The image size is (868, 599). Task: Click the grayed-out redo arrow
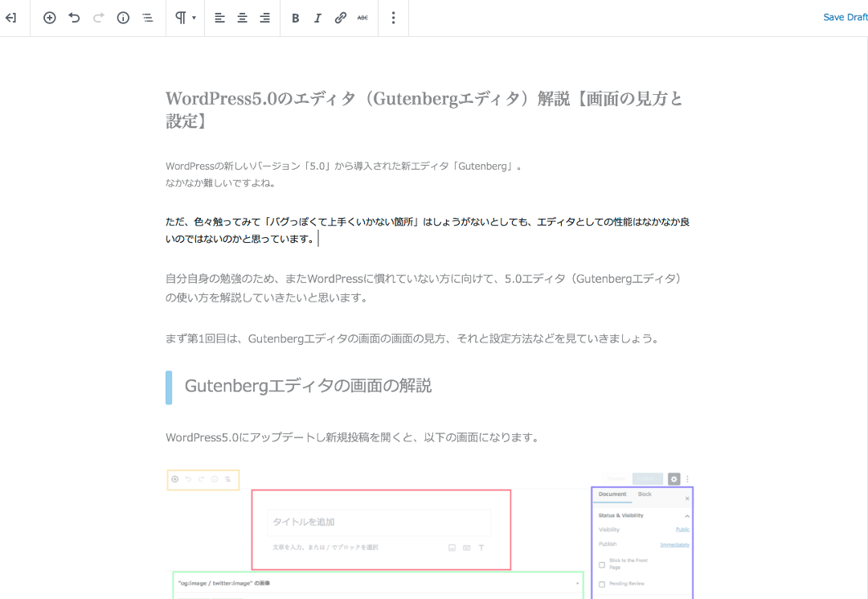pos(99,18)
